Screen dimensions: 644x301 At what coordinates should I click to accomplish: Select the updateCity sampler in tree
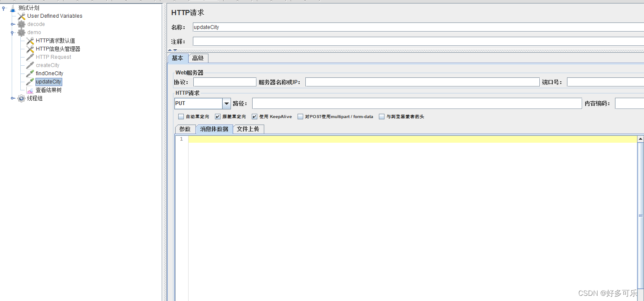(x=48, y=82)
